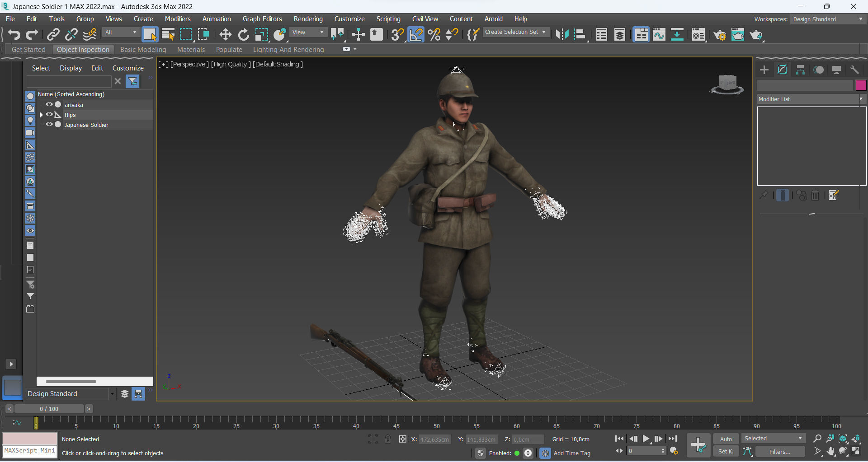Click the object color swatch
The image size is (868, 462).
coord(861,85)
